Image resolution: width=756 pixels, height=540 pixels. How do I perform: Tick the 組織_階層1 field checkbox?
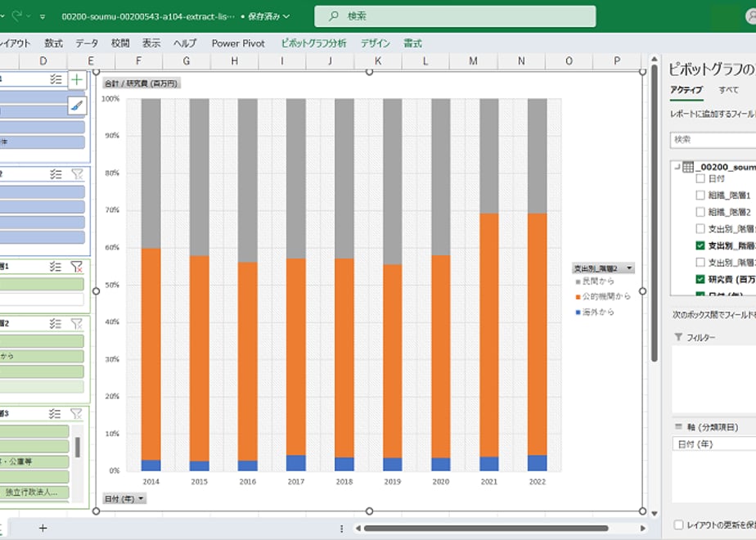click(x=700, y=196)
